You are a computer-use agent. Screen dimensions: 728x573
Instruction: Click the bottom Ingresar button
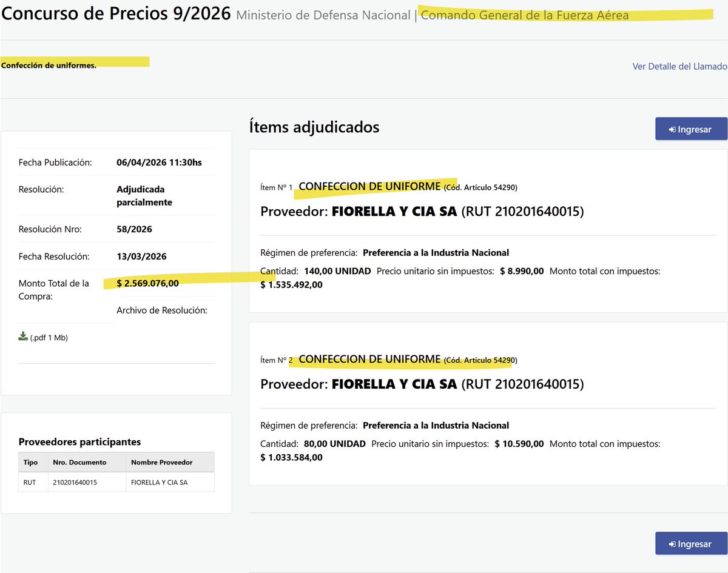[x=691, y=544]
